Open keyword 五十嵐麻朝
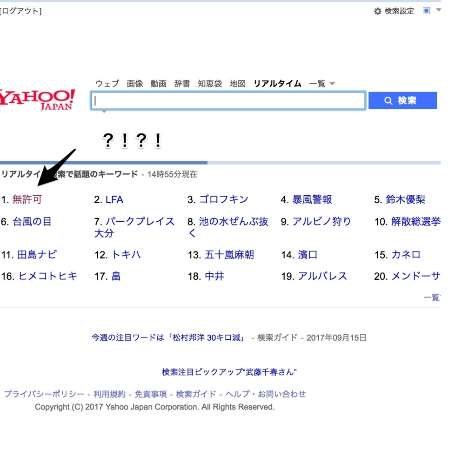Image resolution: width=455 pixels, height=476 pixels. (229, 255)
